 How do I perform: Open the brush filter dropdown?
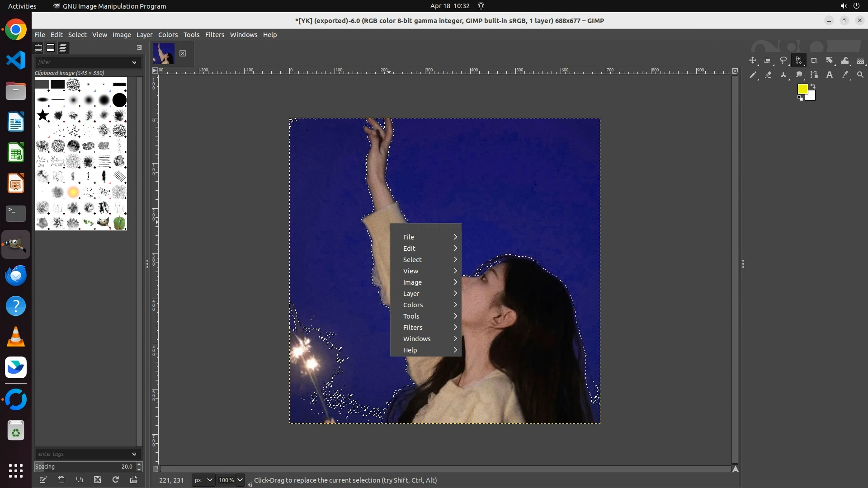134,62
